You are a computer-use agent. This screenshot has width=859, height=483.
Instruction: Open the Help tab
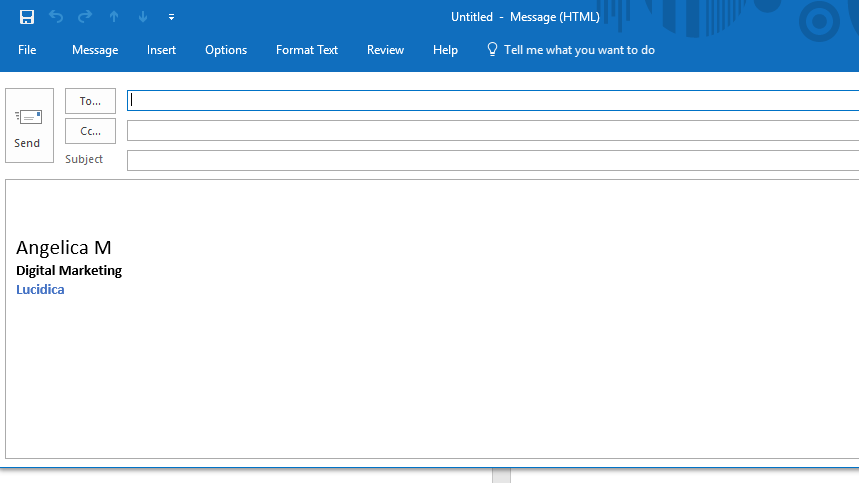(445, 50)
